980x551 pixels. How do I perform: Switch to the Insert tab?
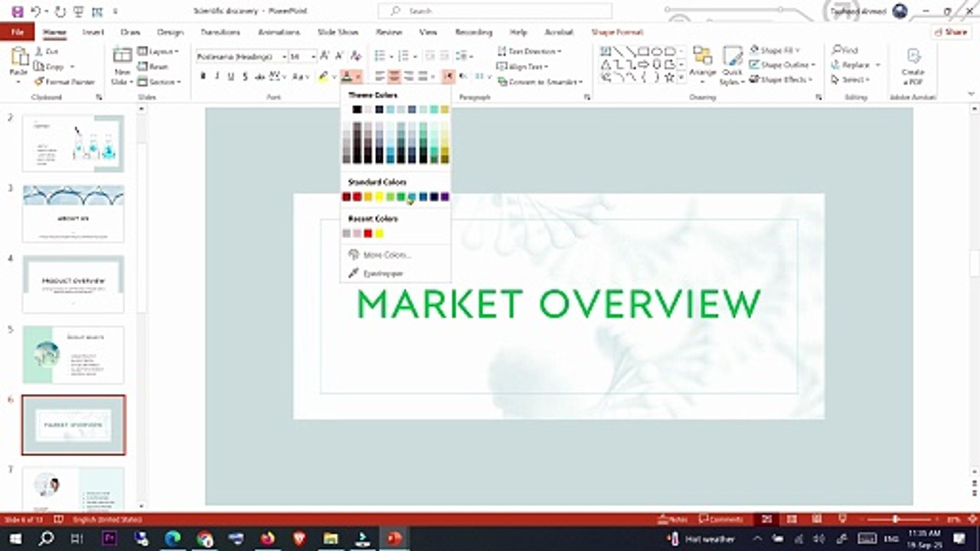[x=93, y=32]
